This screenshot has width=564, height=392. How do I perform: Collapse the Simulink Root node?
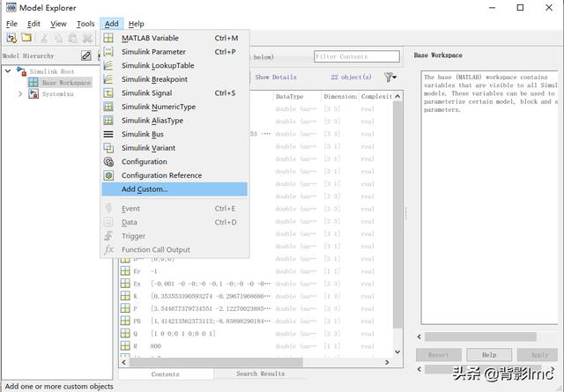tap(8, 70)
